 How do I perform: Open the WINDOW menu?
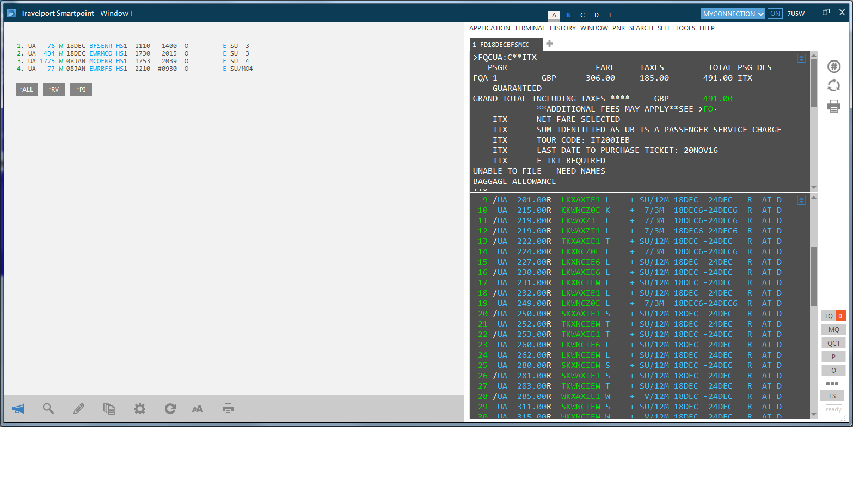pyautogui.click(x=594, y=28)
